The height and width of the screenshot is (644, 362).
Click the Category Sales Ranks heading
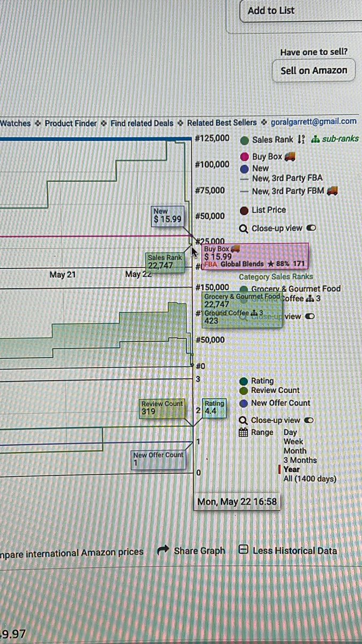point(276,277)
